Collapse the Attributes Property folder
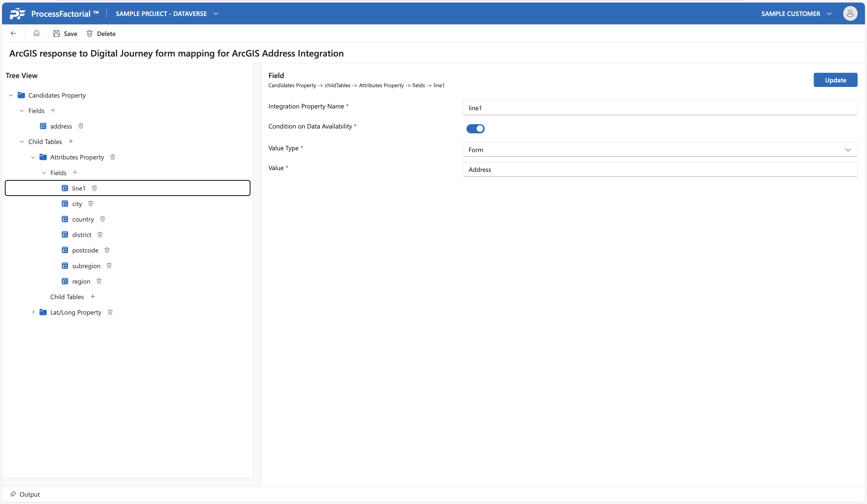 click(x=33, y=157)
